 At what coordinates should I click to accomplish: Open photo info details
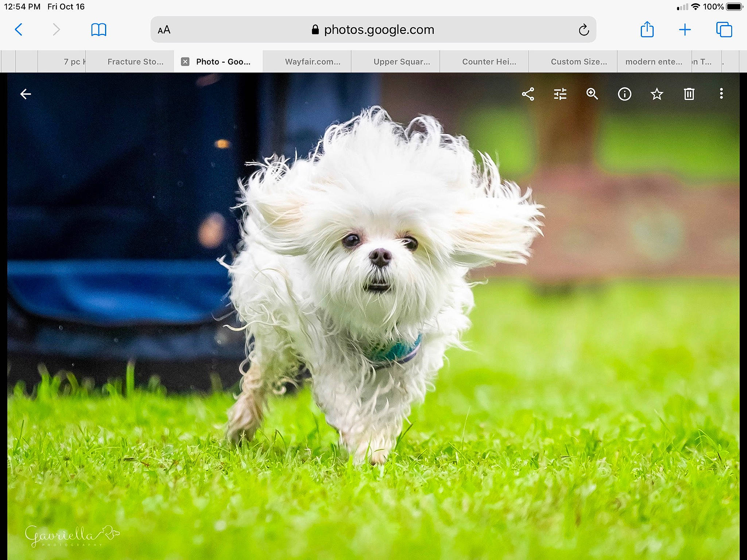pos(624,94)
